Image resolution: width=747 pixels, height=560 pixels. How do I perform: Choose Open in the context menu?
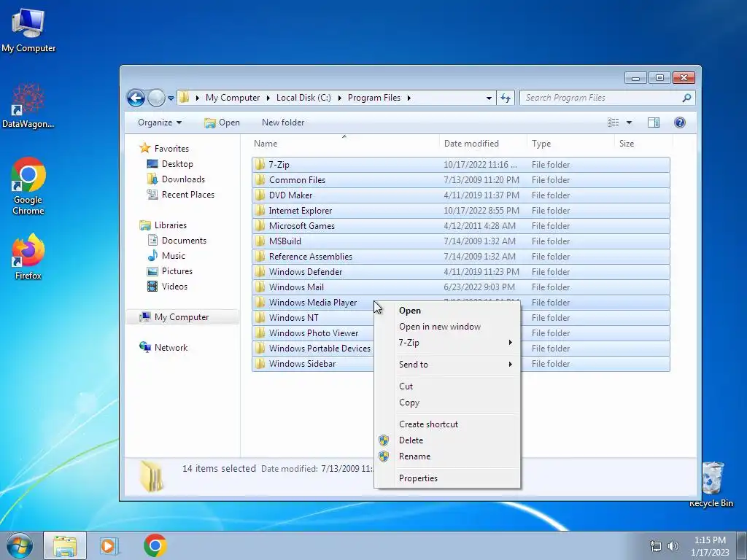(x=447, y=311)
